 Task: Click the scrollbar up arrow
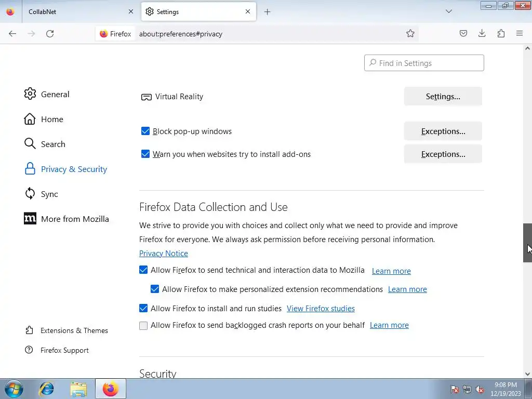pyautogui.click(x=527, y=48)
